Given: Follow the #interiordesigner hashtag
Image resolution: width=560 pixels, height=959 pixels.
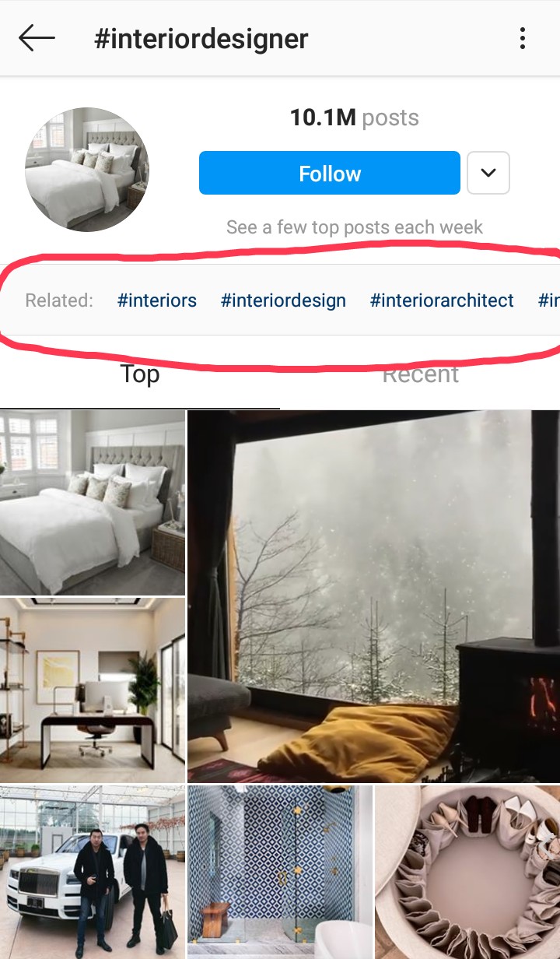Looking at the screenshot, I should click(x=330, y=173).
